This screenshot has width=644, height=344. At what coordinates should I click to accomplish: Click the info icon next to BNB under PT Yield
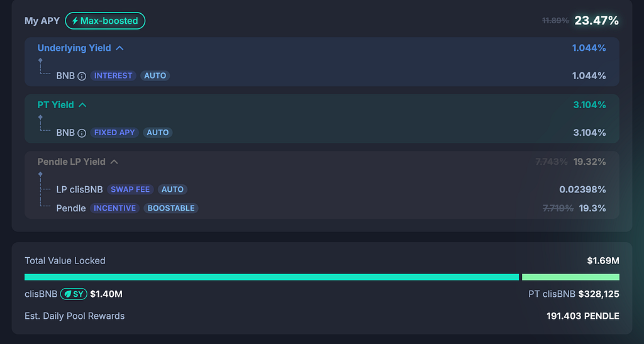[82, 133]
